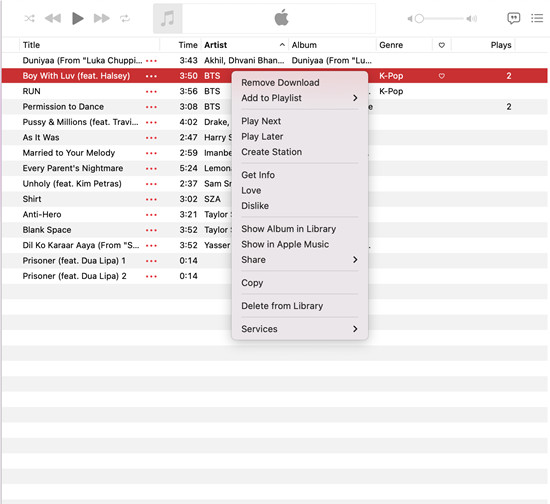Open more options for Boy With Luv
The width and height of the screenshot is (550, 504).
point(151,76)
